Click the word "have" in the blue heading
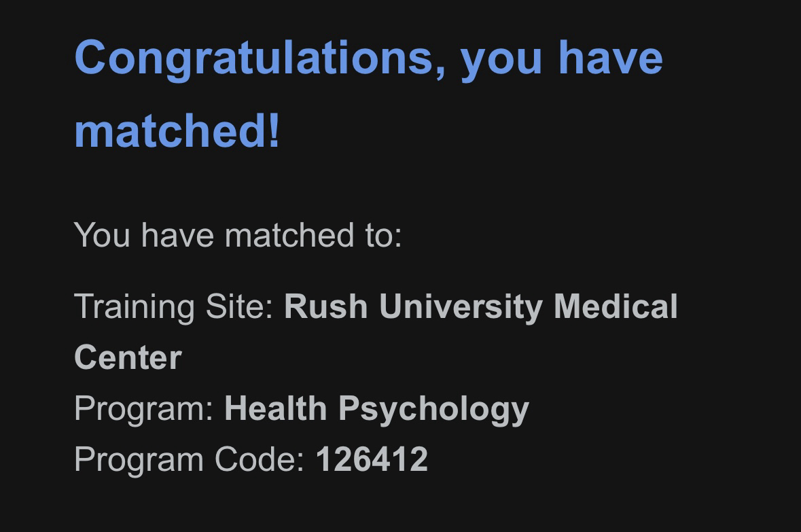Image resolution: width=801 pixels, height=532 pixels. coord(610,57)
